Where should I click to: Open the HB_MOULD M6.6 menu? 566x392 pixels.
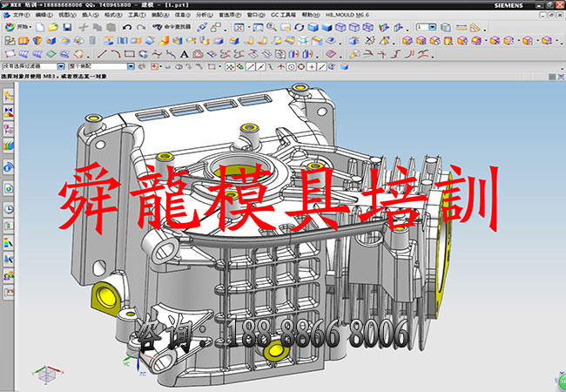pos(347,15)
